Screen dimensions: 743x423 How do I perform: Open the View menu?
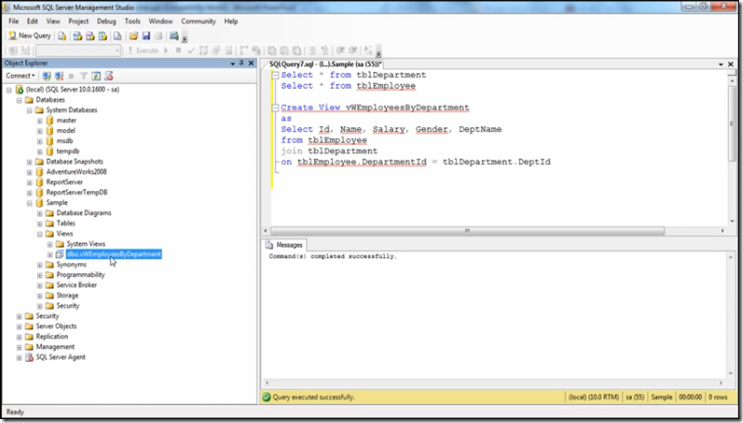click(x=53, y=21)
